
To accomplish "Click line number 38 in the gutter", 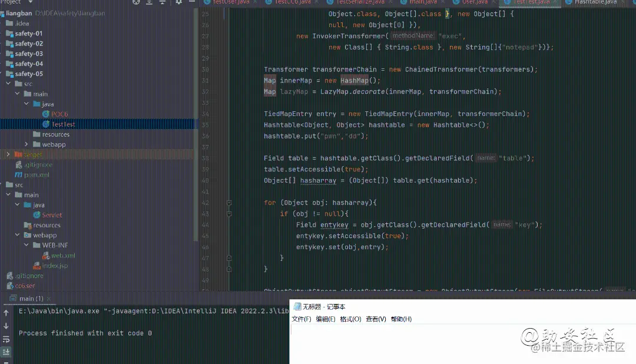I will 206,158.
